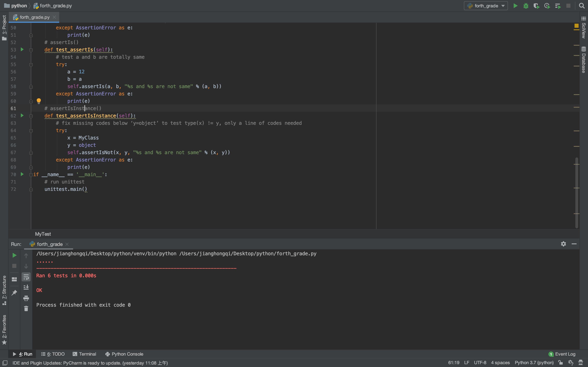Screen dimensions: 588x367
Task: Collapse test_assertIsInstance function fold marker
Action: [31, 116]
